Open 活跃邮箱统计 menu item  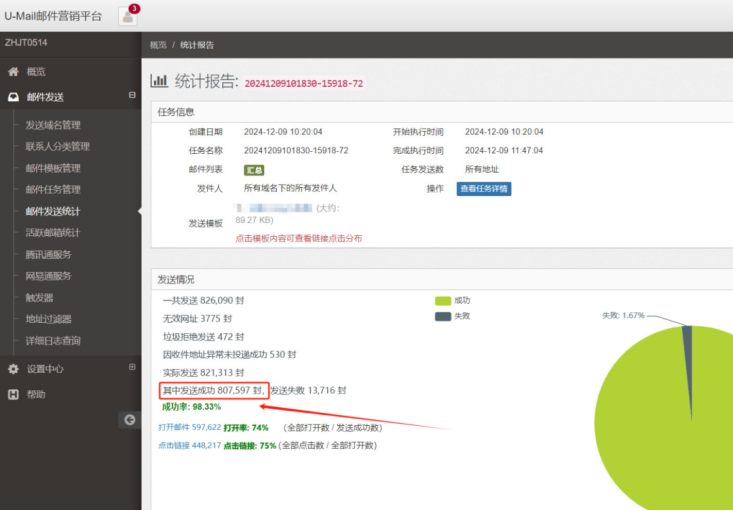53,233
